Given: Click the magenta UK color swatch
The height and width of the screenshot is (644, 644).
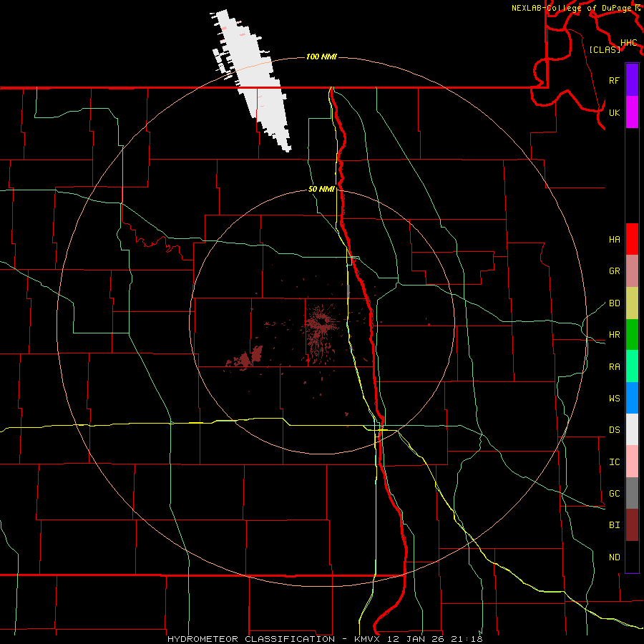Looking at the screenshot, I should (x=632, y=112).
